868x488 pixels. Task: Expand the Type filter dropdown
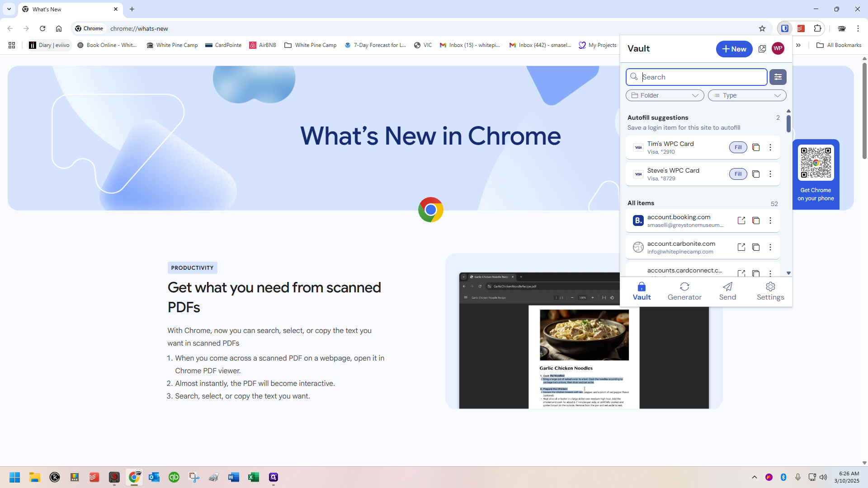coord(747,95)
